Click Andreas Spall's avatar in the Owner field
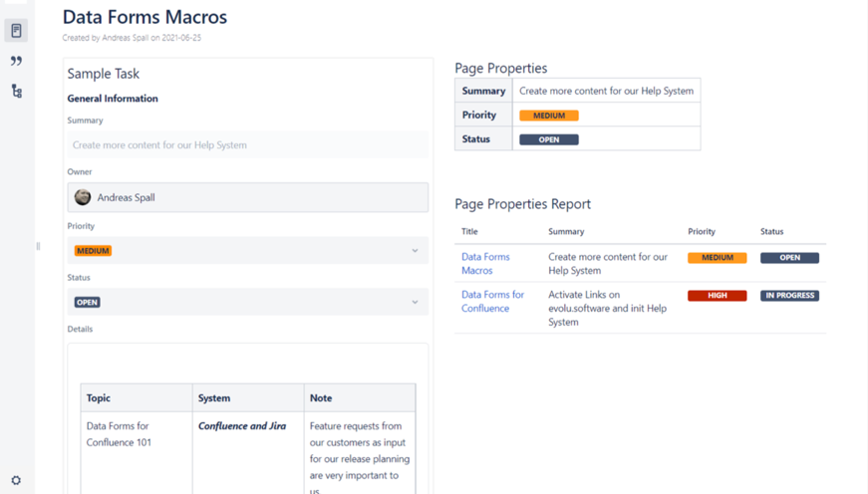Image resolution: width=868 pixels, height=494 pixels. click(x=83, y=197)
